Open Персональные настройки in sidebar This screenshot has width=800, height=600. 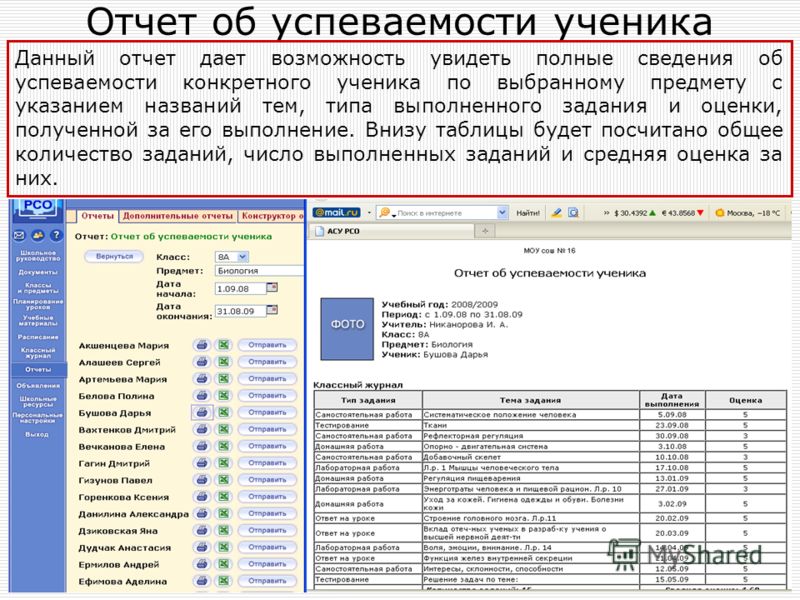tap(38, 418)
